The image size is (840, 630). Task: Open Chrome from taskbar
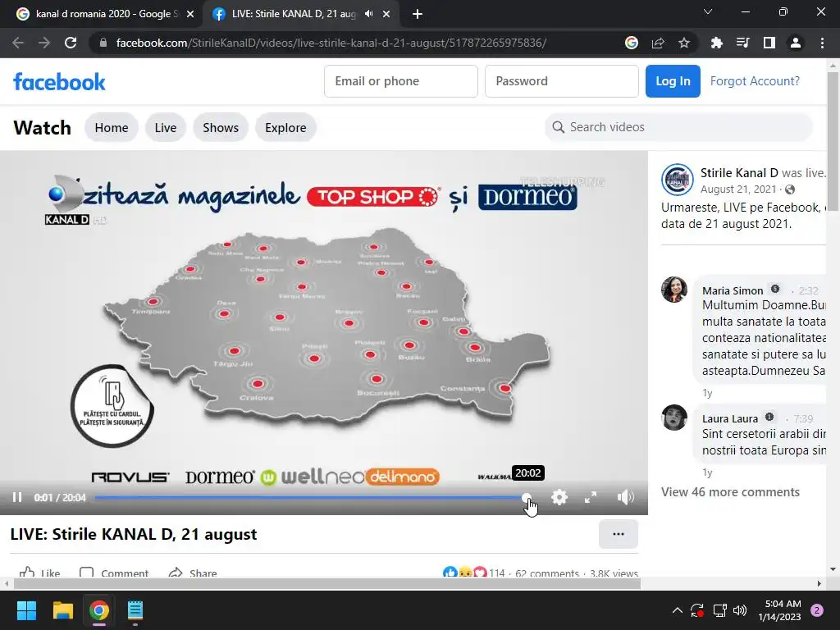click(99, 610)
